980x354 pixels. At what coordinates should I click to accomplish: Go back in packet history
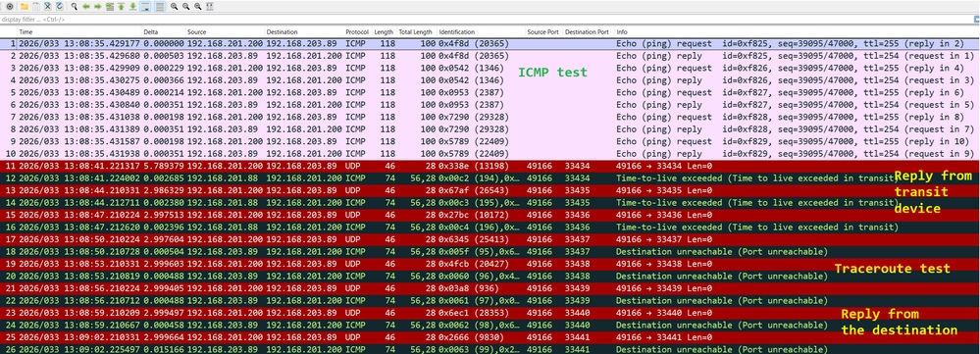coord(86,6)
